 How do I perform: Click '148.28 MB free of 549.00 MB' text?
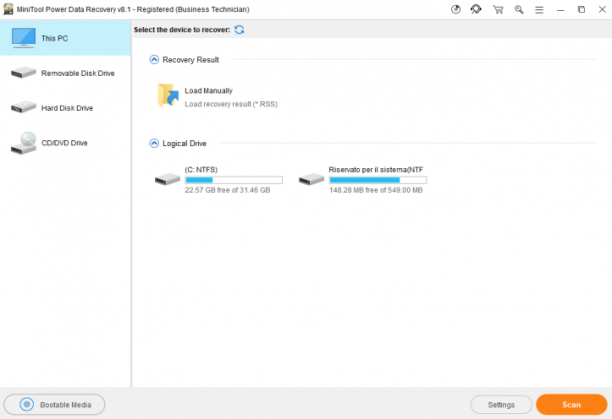point(376,190)
